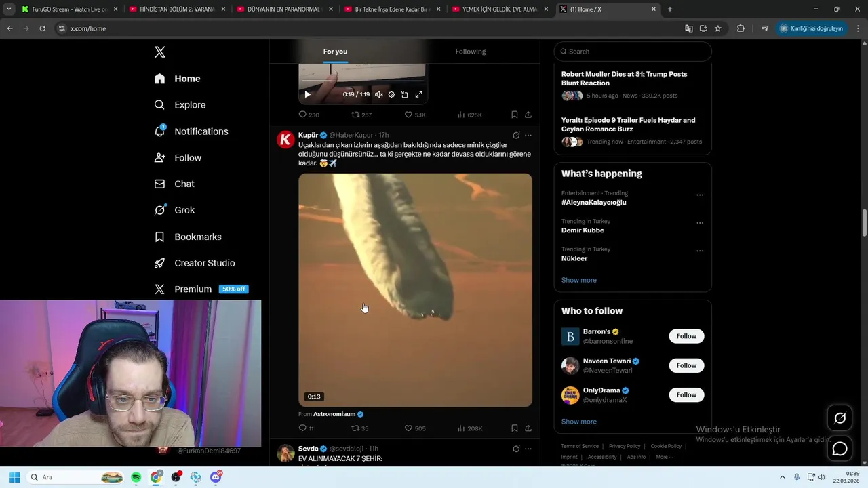Open the Follow page in sidebar
The height and width of the screenshot is (488, 868).
point(178,158)
